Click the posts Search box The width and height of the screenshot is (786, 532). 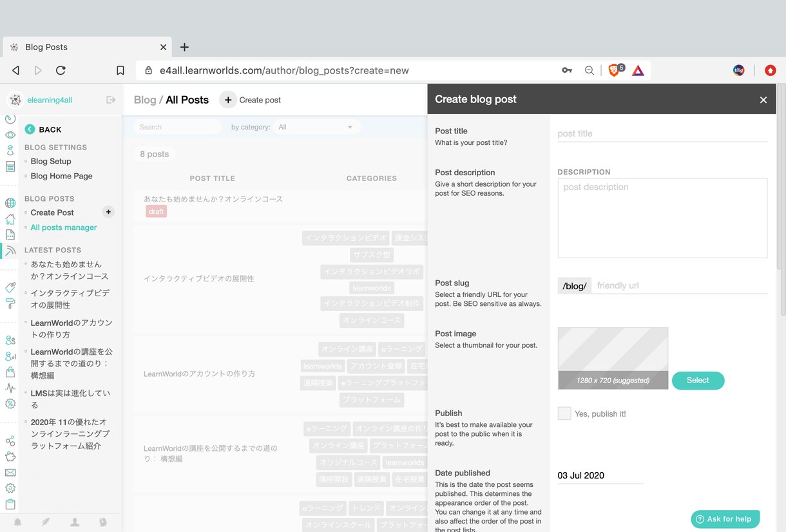point(177,127)
